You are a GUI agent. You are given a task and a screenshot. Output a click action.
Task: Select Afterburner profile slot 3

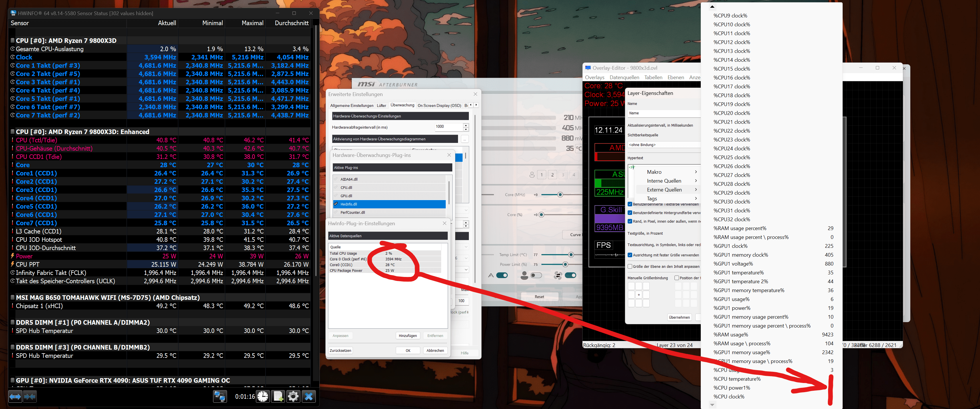563,175
